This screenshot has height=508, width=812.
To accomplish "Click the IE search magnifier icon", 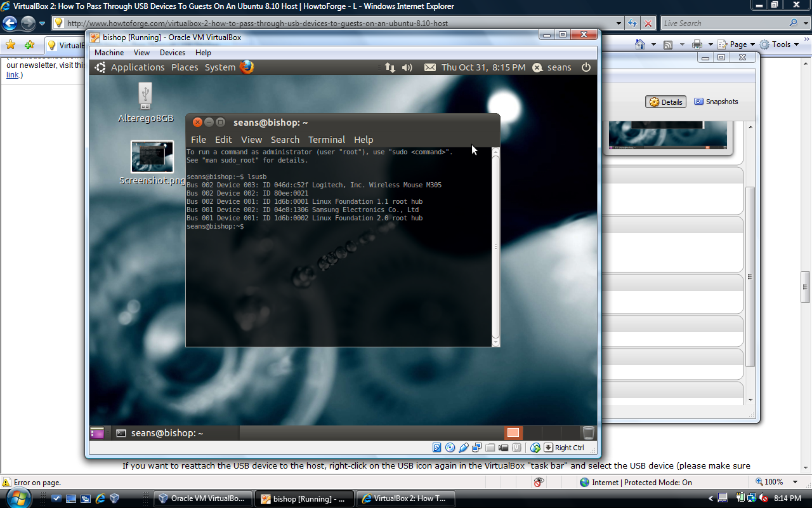I will click(793, 23).
